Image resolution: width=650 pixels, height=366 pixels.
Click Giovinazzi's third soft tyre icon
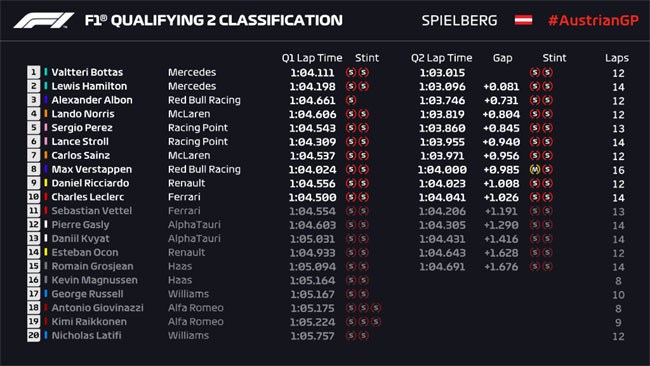tap(376, 308)
